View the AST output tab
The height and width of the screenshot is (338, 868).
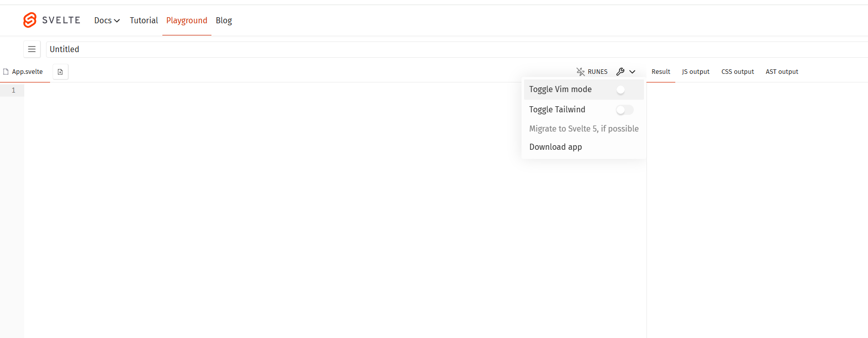click(782, 72)
